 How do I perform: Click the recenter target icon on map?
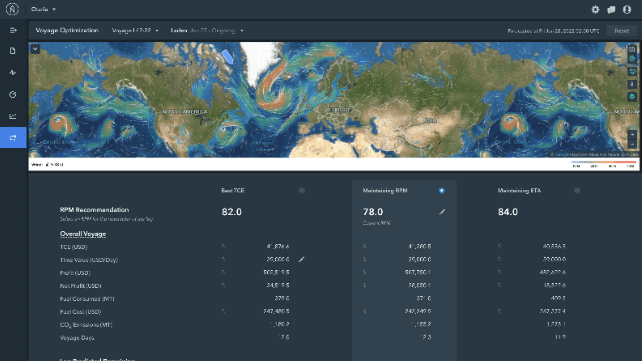[x=632, y=59]
